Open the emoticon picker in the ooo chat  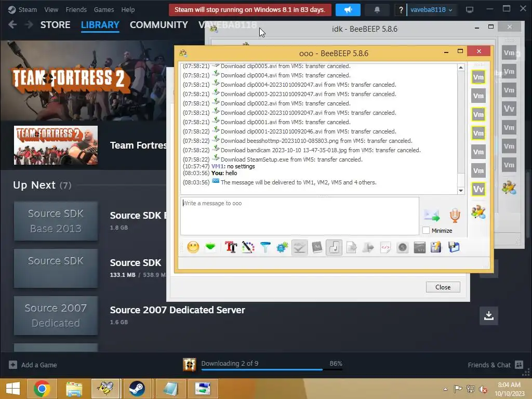pyautogui.click(x=193, y=247)
